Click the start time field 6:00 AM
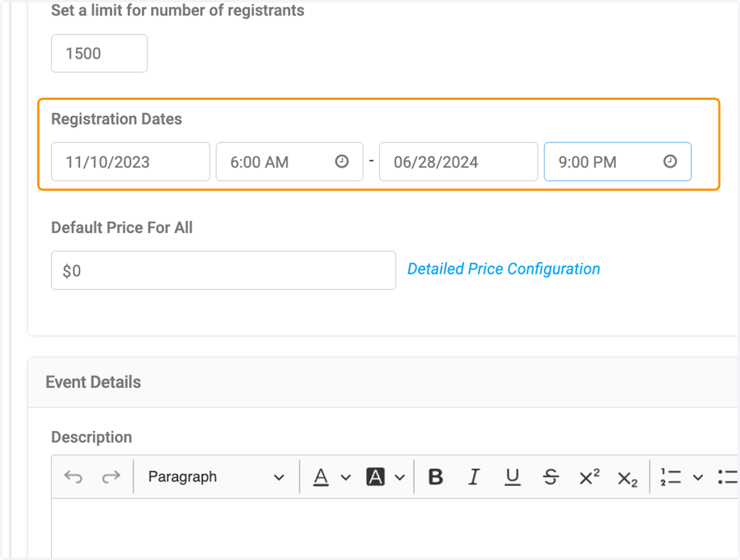The image size is (740, 560). click(x=289, y=162)
